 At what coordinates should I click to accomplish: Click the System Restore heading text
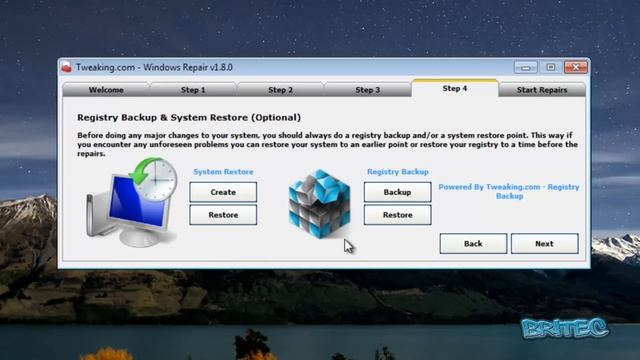coord(223,172)
